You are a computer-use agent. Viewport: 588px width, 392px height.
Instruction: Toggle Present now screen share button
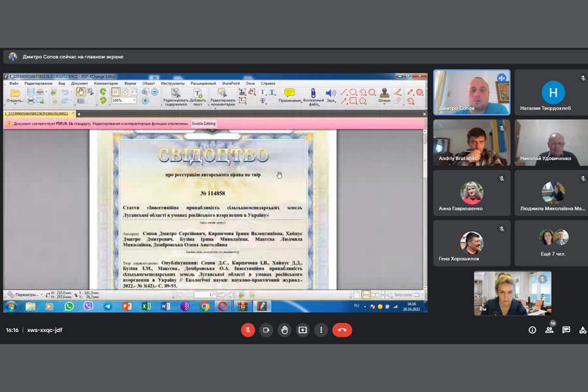302,330
